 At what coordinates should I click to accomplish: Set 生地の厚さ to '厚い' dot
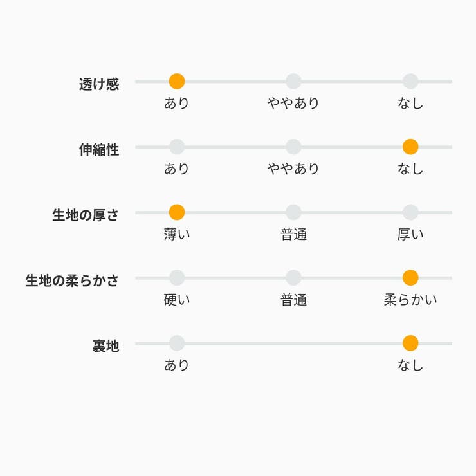pyautogui.click(x=410, y=213)
